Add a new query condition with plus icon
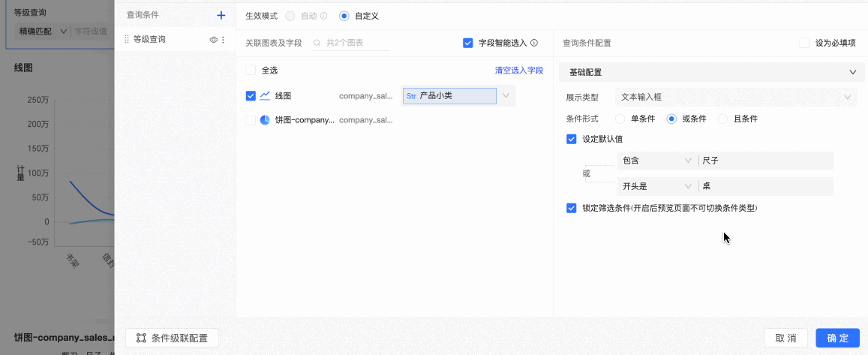Viewport: 868px width, 355px height. [x=221, y=16]
